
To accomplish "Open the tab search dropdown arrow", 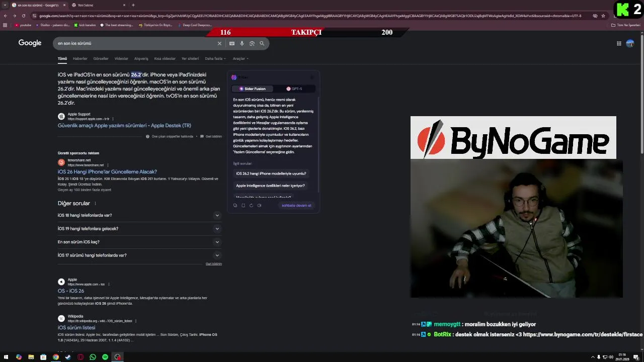I will click(x=5, y=5).
